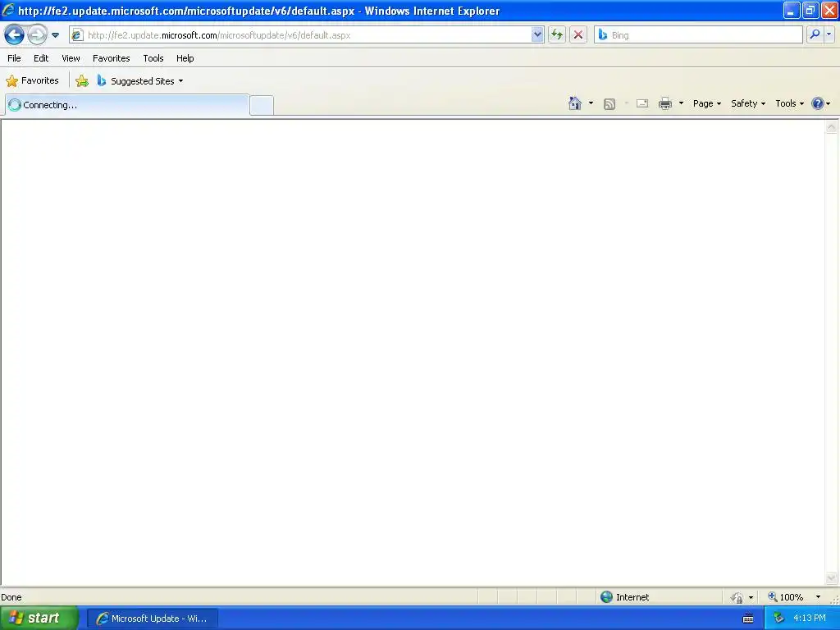Open search provider options dropdown
The width and height of the screenshot is (840, 630).
tap(829, 34)
